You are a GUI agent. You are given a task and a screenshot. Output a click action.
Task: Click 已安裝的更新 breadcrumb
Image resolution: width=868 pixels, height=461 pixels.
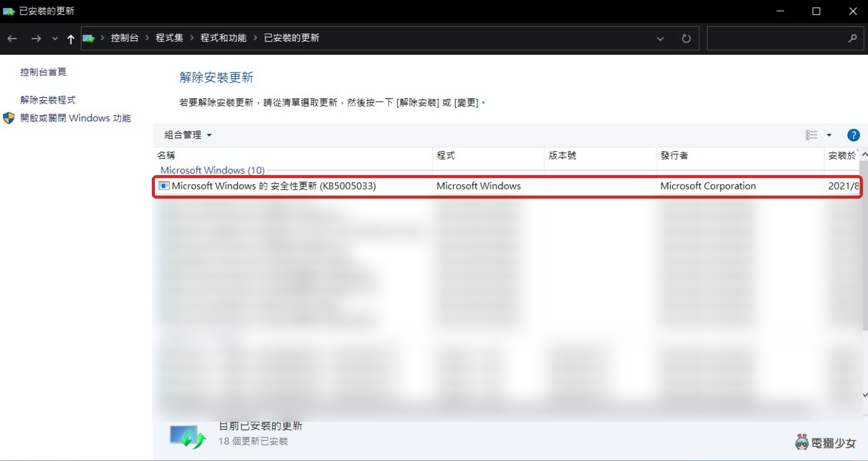(291, 38)
